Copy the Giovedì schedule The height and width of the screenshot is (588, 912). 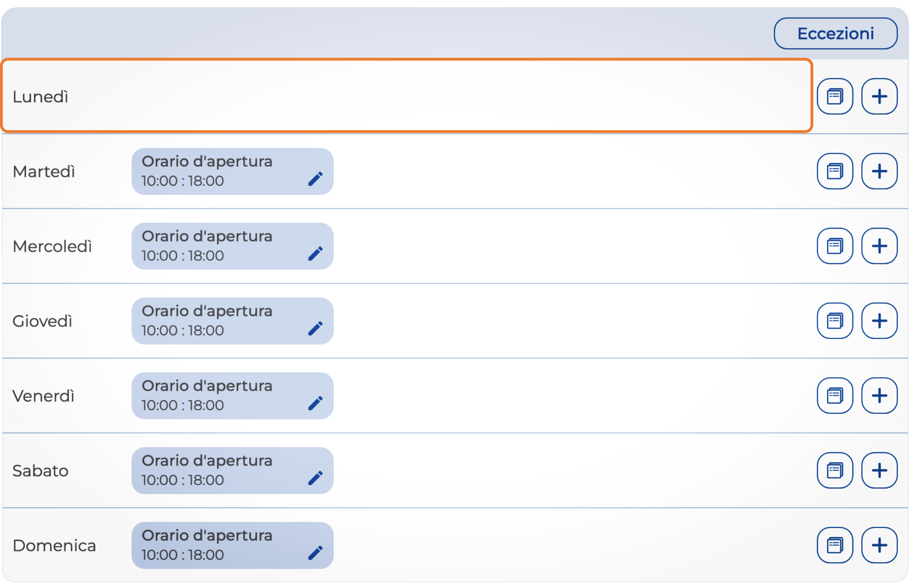point(835,321)
